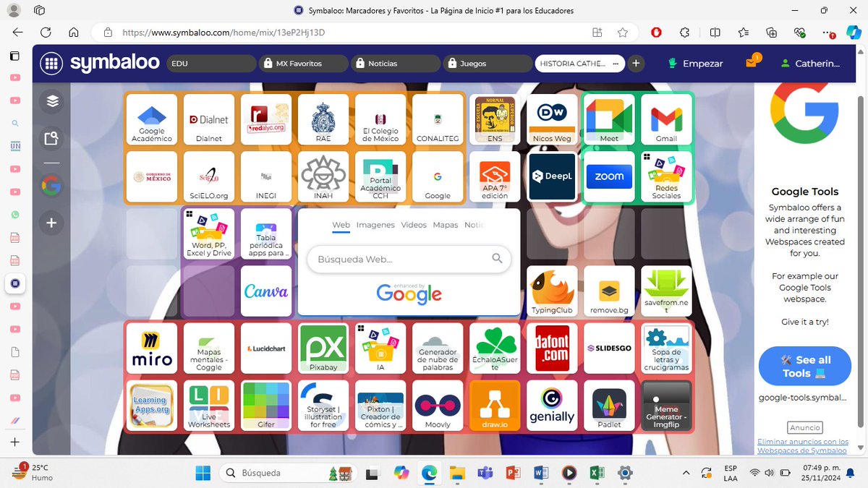
Task: Open the LearningApps.org tile
Action: (x=152, y=405)
